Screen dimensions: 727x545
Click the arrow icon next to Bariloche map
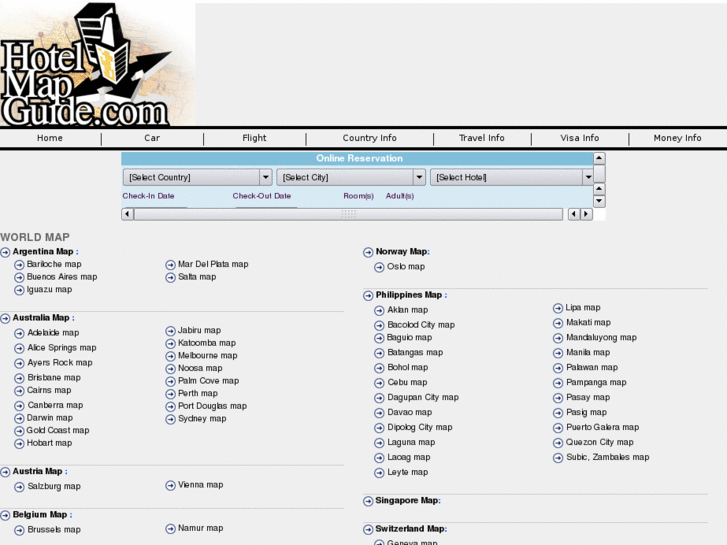point(19,265)
